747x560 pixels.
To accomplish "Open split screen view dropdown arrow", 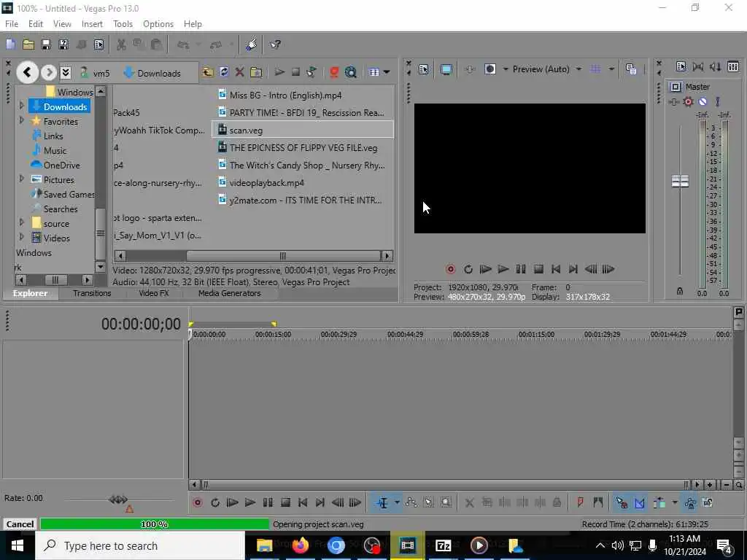I will pyautogui.click(x=506, y=69).
